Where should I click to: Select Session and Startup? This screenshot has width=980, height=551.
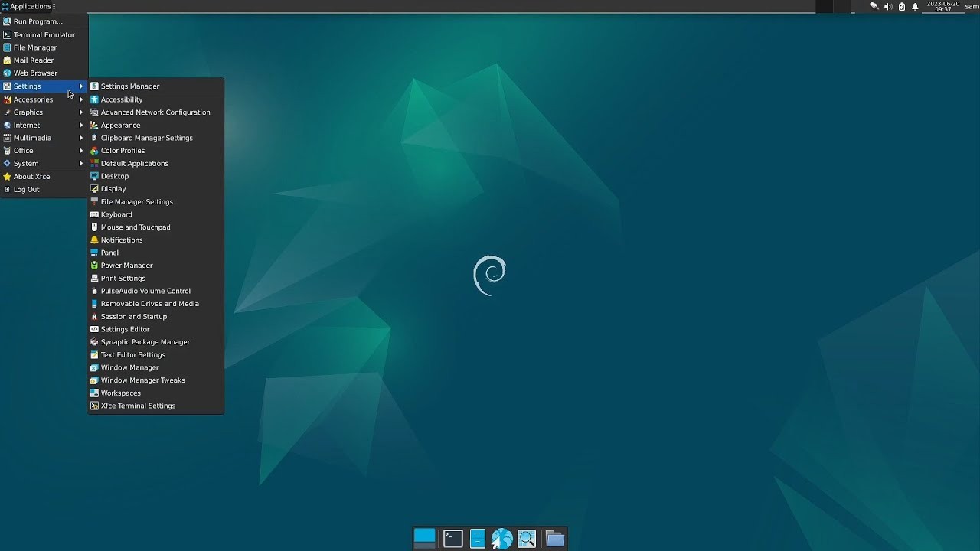[x=156, y=317]
